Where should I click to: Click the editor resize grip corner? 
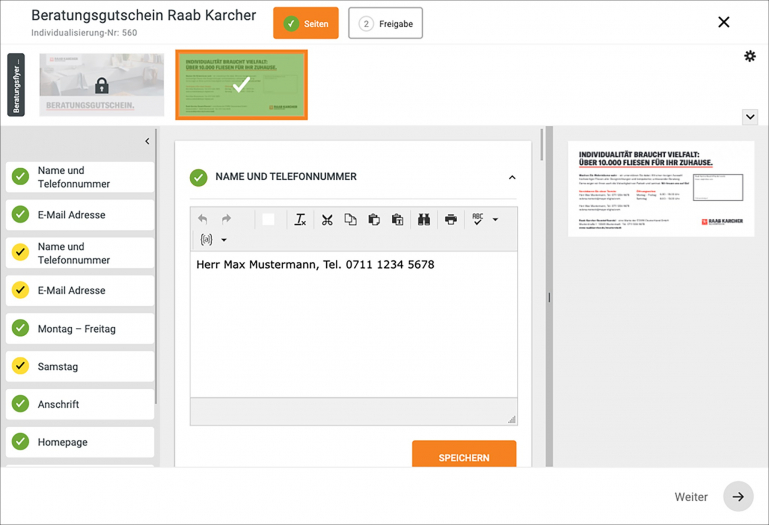(x=512, y=420)
